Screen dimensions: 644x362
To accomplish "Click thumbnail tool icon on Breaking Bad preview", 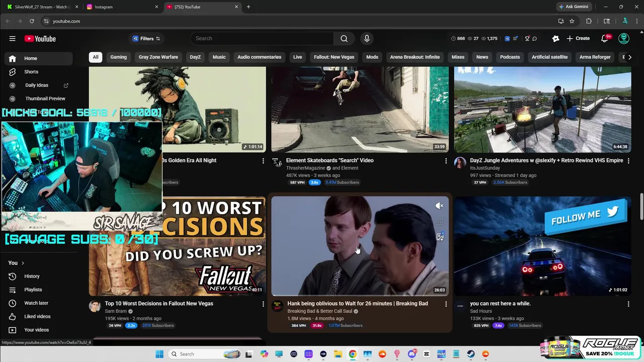I will [x=440, y=237].
